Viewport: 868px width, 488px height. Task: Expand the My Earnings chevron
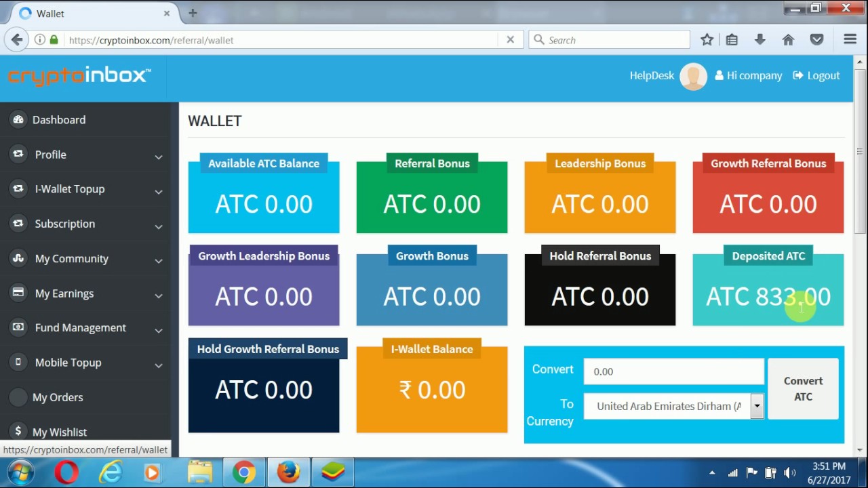(x=158, y=296)
